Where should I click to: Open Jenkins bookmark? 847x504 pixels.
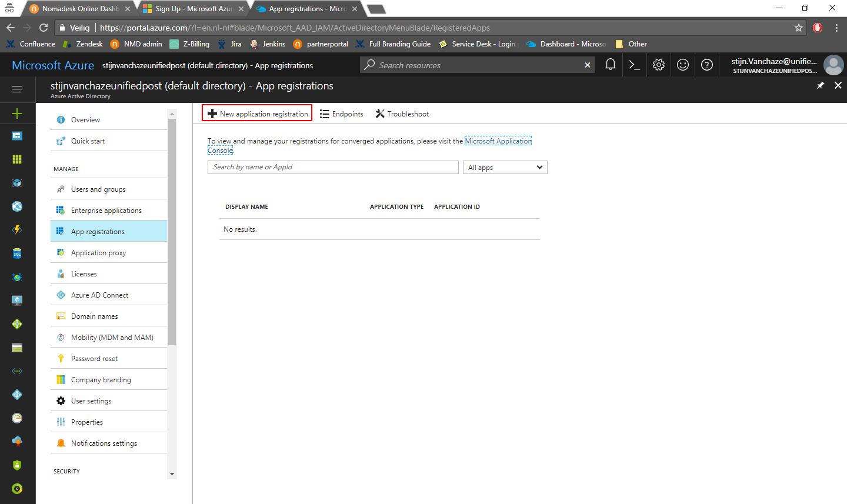[268, 44]
